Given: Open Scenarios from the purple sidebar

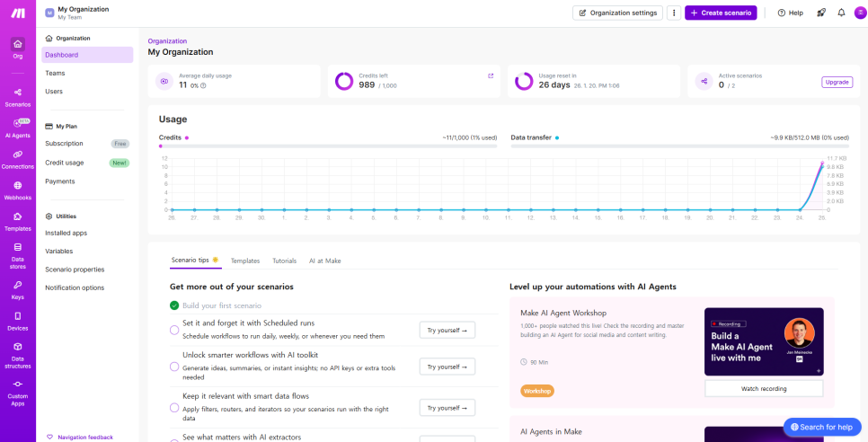Looking at the screenshot, I should click(x=18, y=97).
